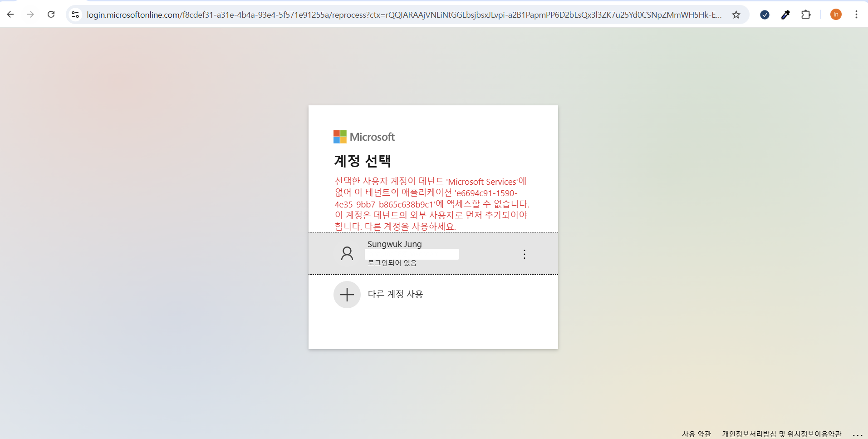Open the Extensions puzzle piece icon
The image size is (868, 439).
[x=806, y=15]
